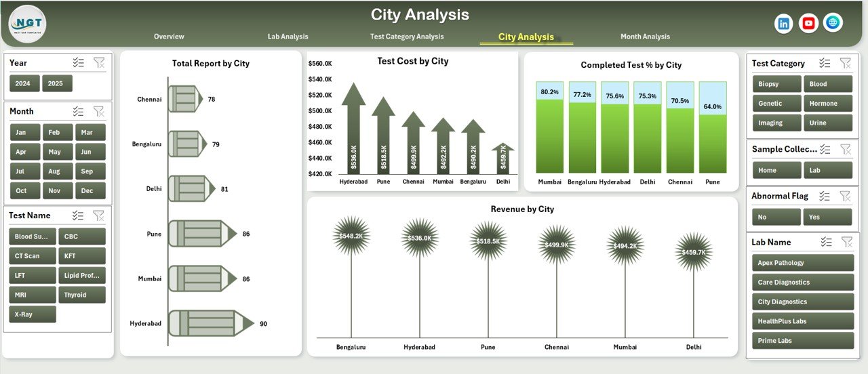Choose Genetic test category
868x374 pixels.
[x=777, y=104]
